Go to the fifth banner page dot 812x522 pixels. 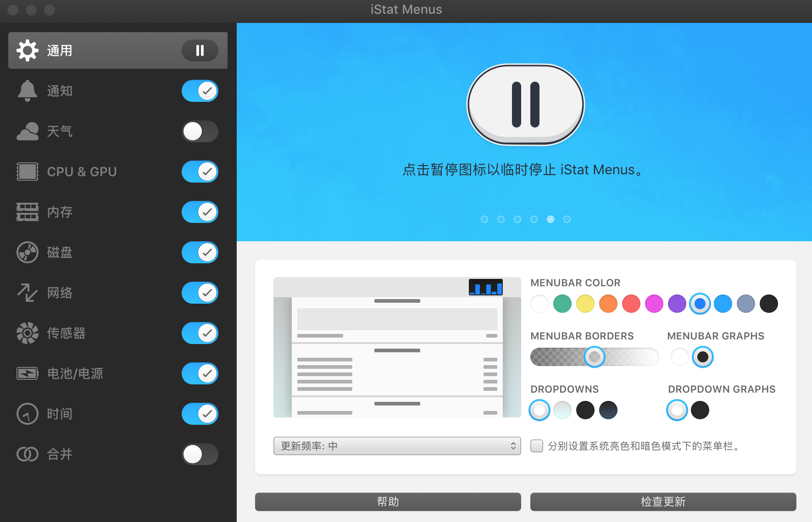[x=551, y=219]
